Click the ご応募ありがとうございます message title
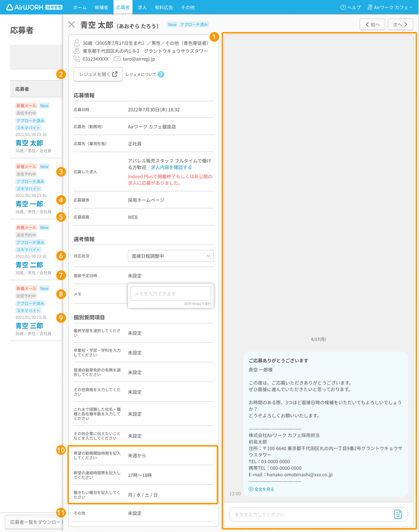419x532 pixels. click(278, 360)
